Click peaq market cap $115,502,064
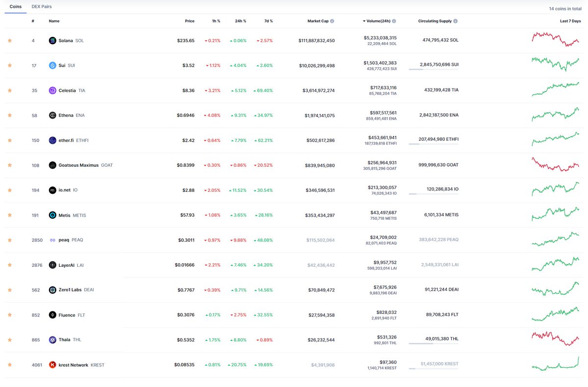Screen dimensions: 588x387 320,240
